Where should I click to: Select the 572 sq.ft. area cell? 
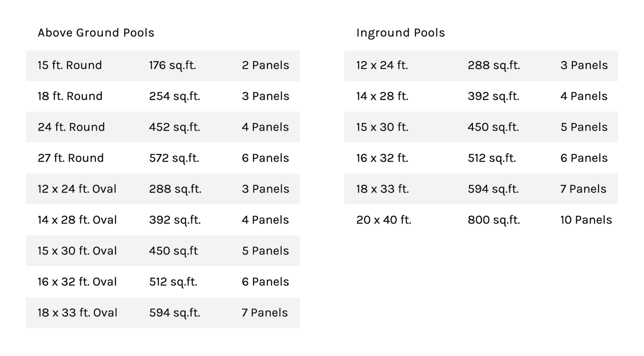[174, 158]
